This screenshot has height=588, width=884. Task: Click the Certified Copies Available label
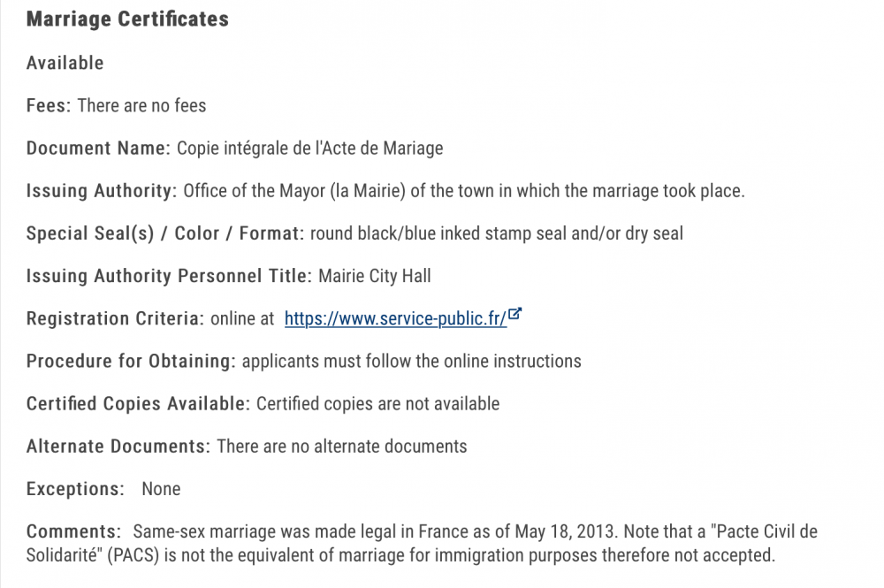(x=138, y=404)
